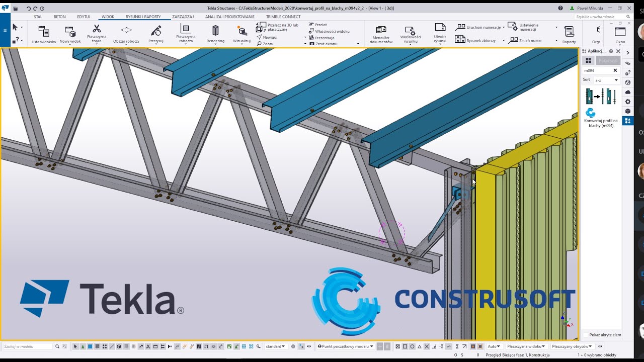
Task: Switch to TRIMBLE CONNECT tab
Action: click(x=283, y=17)
